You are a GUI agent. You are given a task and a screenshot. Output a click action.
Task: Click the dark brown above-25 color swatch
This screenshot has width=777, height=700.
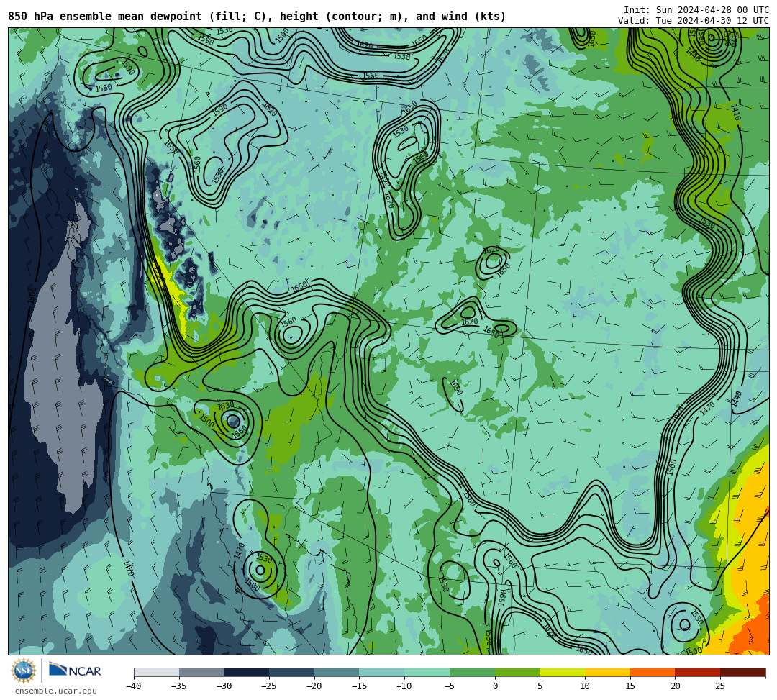coord(742,672)
